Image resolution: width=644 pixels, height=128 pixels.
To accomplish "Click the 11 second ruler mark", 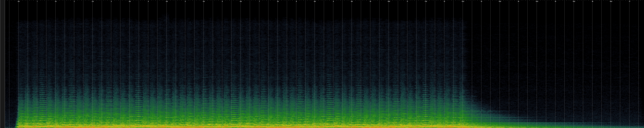I will click(407, 1).
